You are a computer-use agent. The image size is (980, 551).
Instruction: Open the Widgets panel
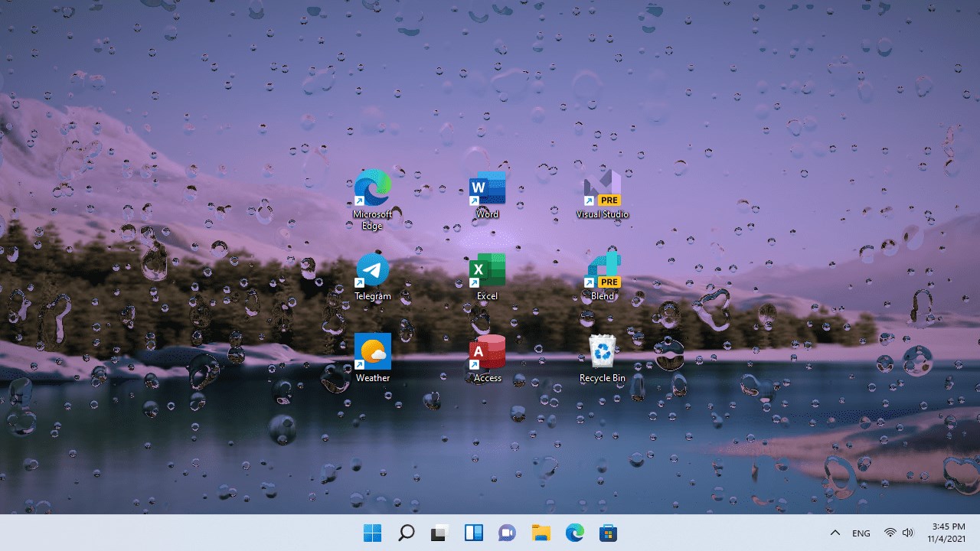click(474, 533)
